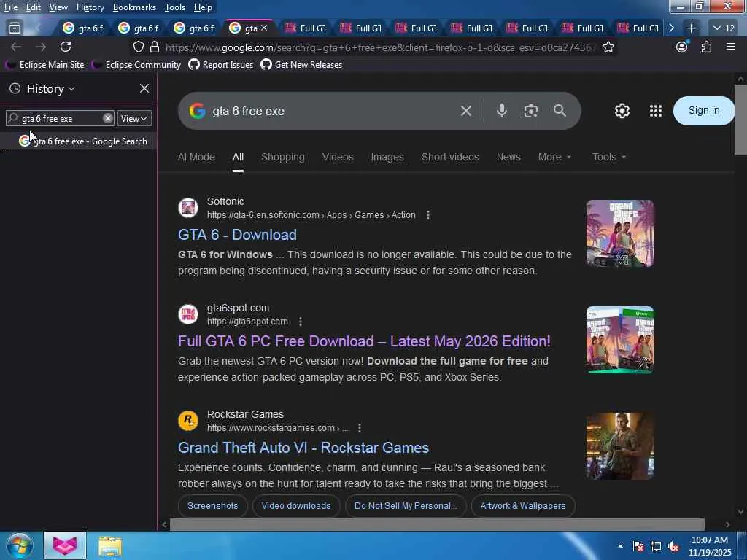The width and height of the screenshot is (747, 560).
Task: Open Full GTA 6 PC Free Download link
Action: [x=365, y=341]
